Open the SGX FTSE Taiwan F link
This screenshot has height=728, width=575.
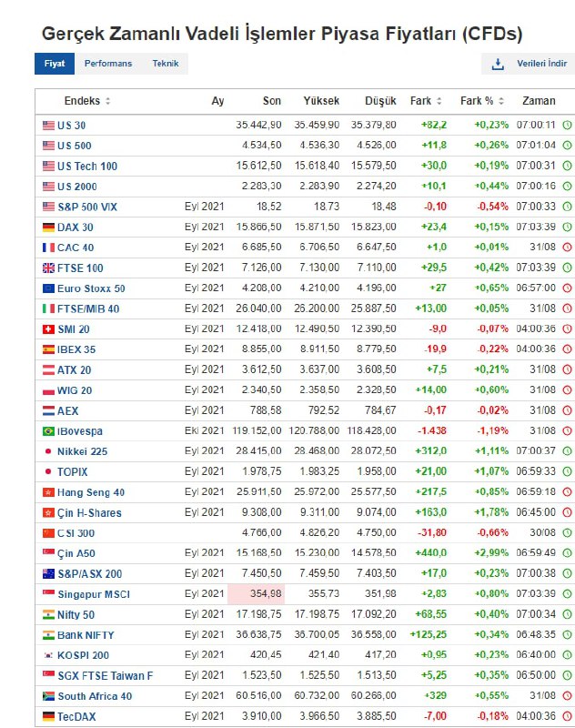pyautogui.click(x=106, y=676)
